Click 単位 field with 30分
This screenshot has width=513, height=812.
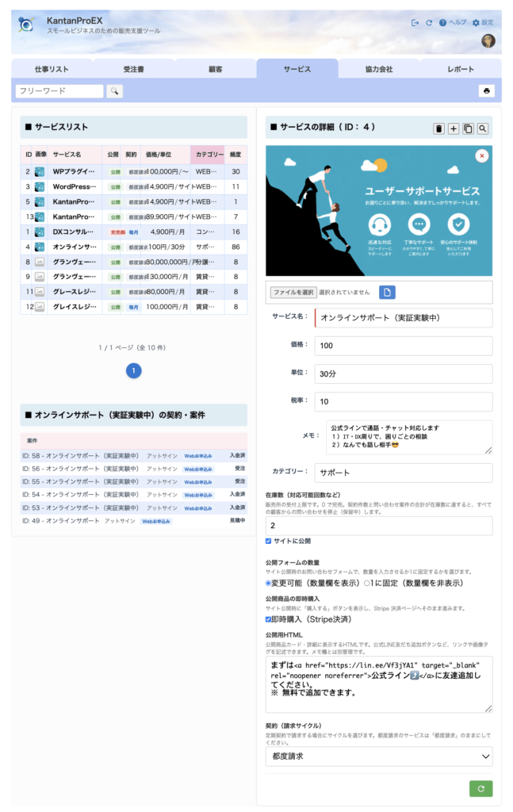point(404,374)
